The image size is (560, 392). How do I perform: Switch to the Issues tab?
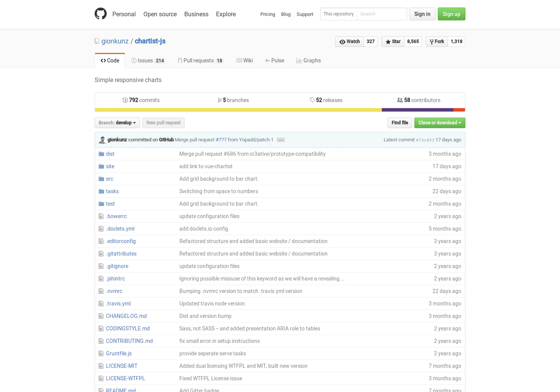click(148, 60)
